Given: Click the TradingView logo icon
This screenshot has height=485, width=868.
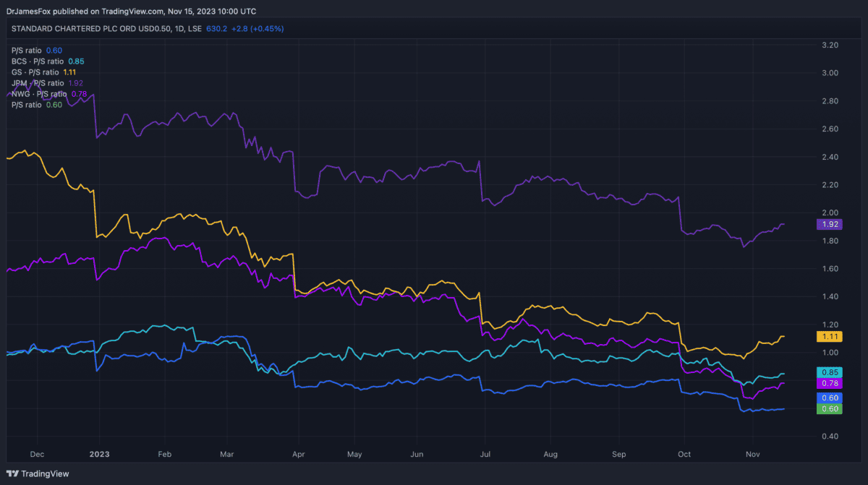Looking at the screenshot, I should [12, 473].
